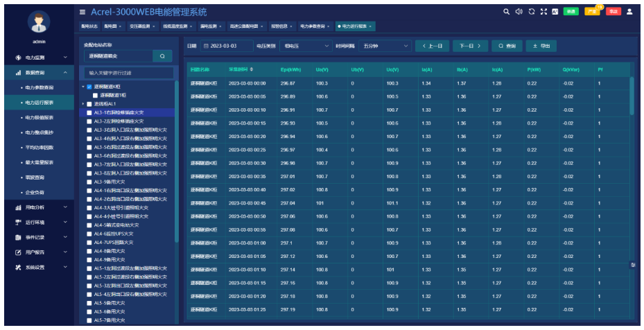Click the refresh icon in top bar
Viewport: 644px width, 330px height.
(x=531, y=12)
